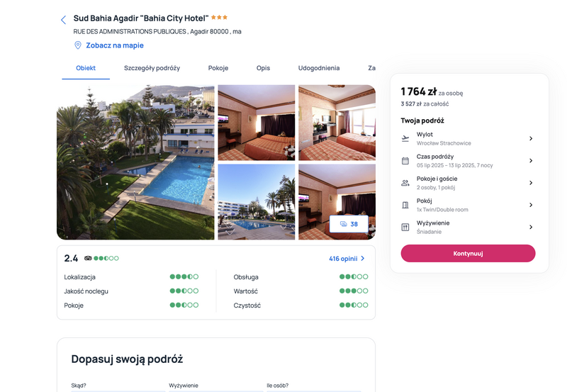Click the airplane departure icon
The width and height of the screenshot is (567, 392).
[405, 138]
